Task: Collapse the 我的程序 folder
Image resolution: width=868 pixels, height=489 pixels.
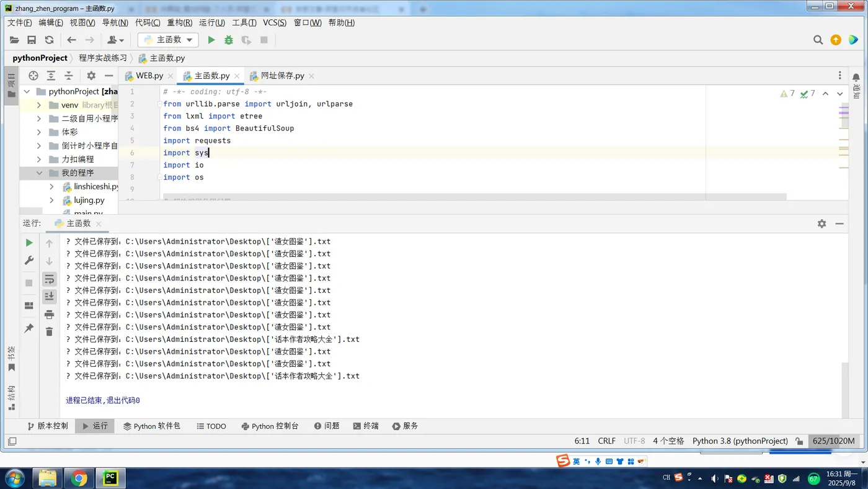Action: pos(39,173)
